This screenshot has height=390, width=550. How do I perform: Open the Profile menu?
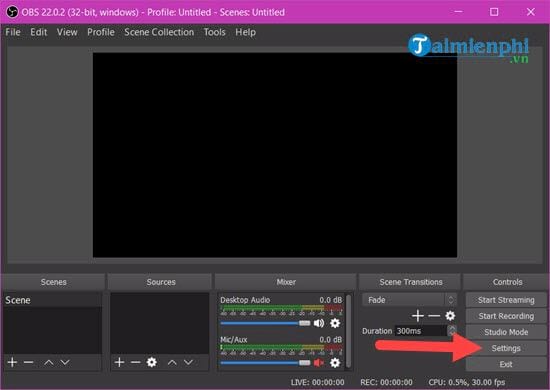pyautogui.click(x=101, y=32)
